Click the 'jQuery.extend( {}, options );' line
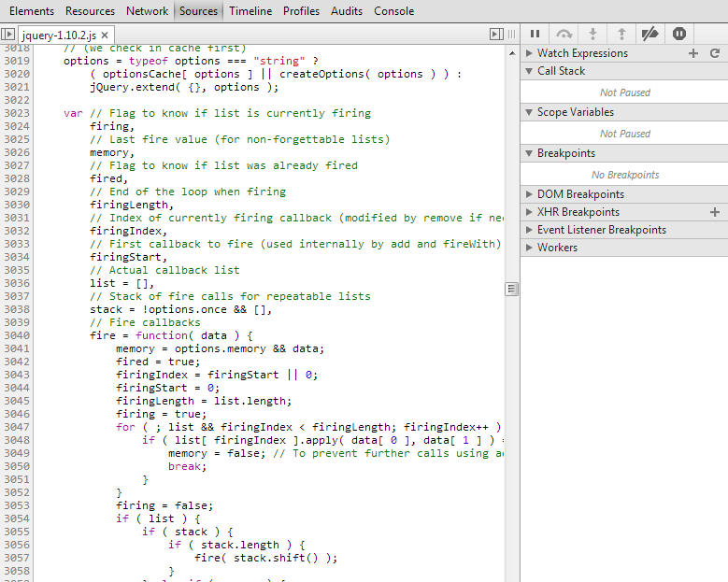Image resolution: width=728 pixels, height=582 pixels. (x=184, y=87)
